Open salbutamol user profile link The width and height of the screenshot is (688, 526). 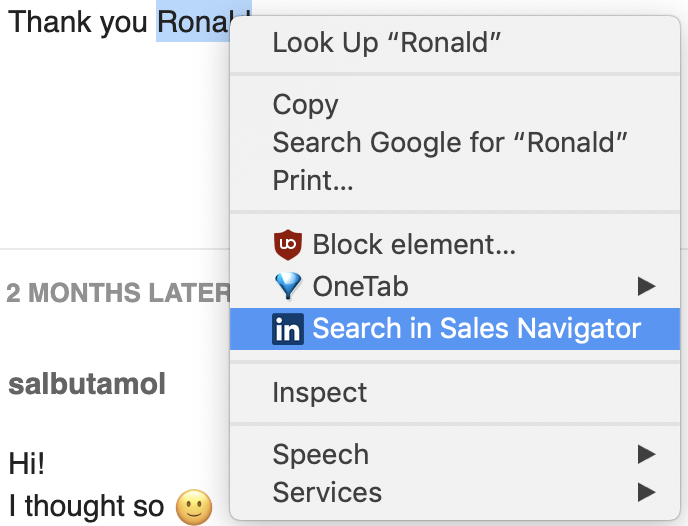87,384
